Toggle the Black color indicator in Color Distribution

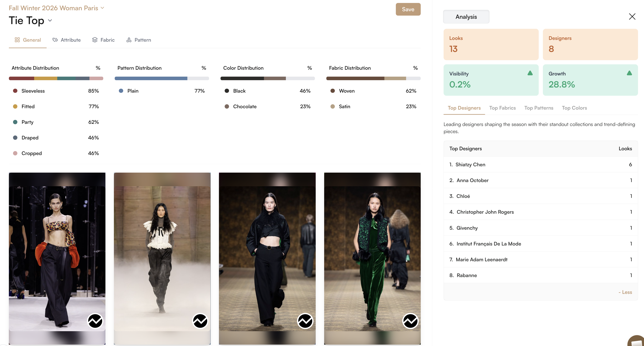pos(227,91)
